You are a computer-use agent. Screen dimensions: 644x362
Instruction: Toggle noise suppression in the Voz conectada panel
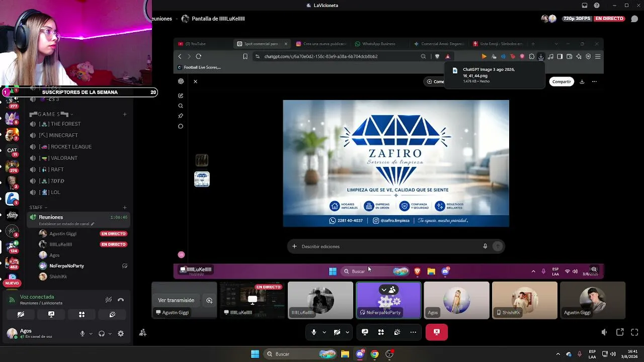(x=109, y=300)
